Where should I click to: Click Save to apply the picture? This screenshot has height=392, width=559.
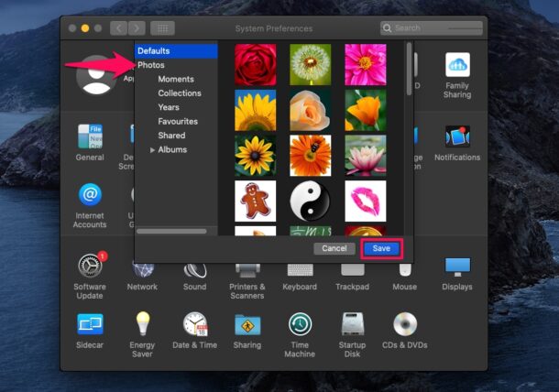381,248
